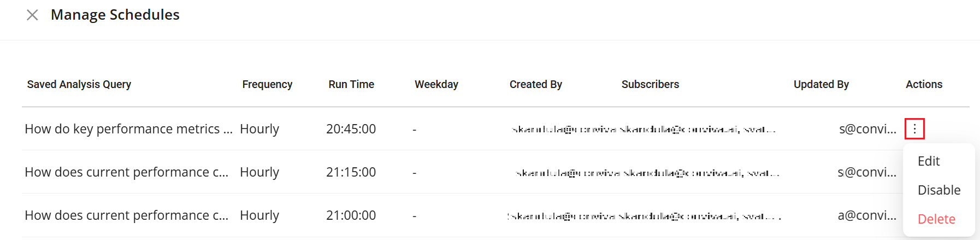Select Disable in the actions menu
The height and width of the screenshot is (240, 980).
938,190
